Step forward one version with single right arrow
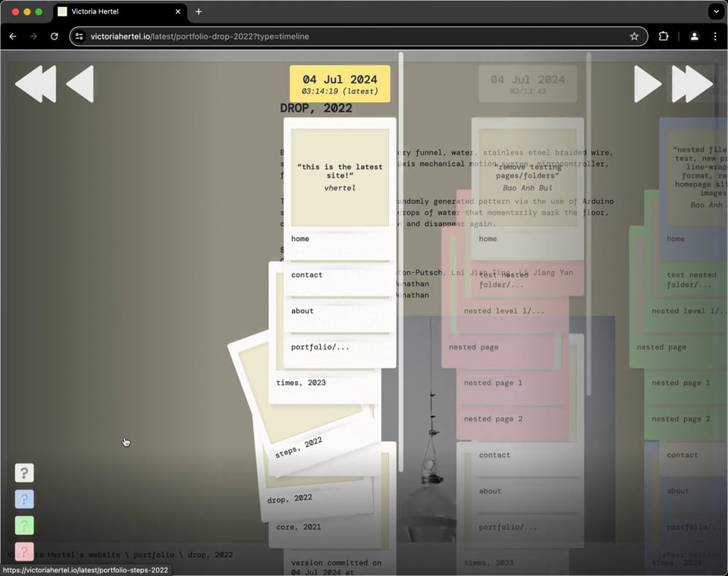This screenshot has width=728, height=576. tap(648, 83)
